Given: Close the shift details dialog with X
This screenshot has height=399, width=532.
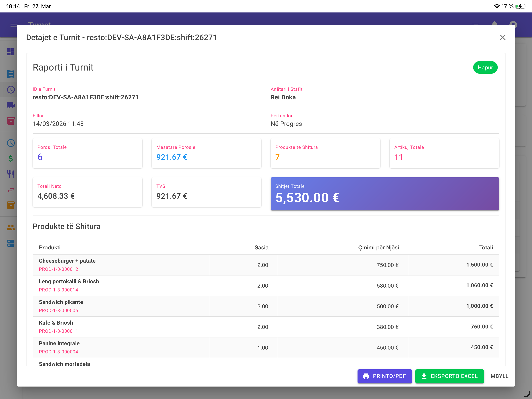Looking at the screenshot, I should coord(502,38).
